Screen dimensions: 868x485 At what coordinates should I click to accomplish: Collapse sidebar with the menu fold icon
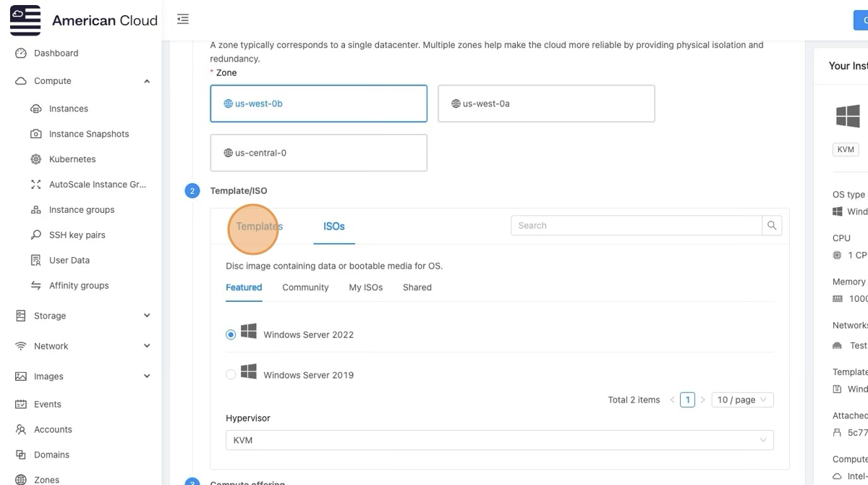(183, 20)
